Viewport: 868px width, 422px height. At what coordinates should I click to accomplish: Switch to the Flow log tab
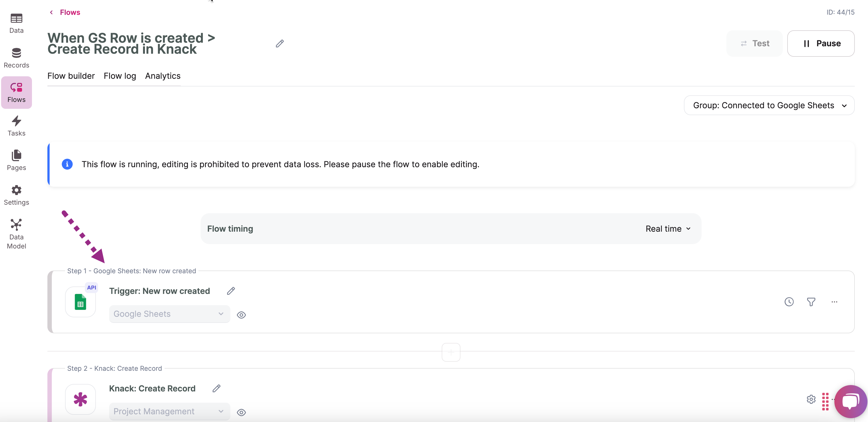click(x=120, y=76)
